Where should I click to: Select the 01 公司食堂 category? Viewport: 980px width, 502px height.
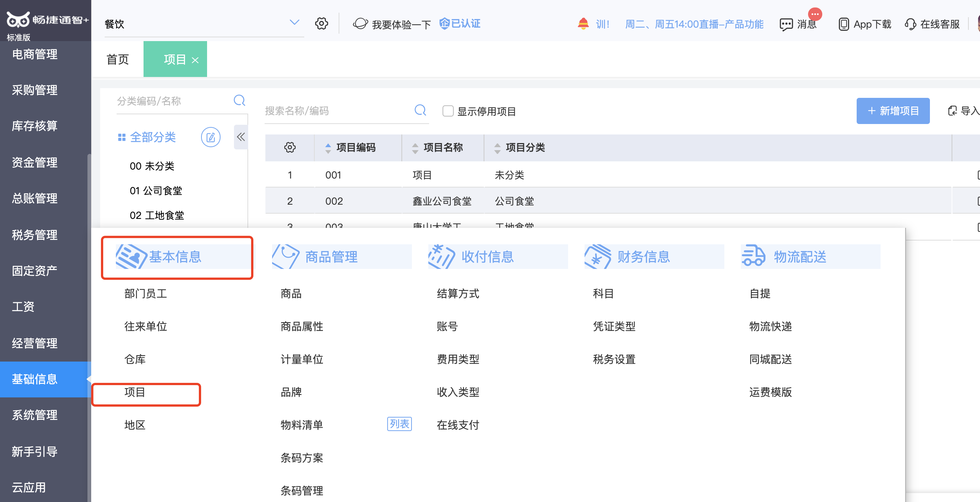[x=156, y=190]
